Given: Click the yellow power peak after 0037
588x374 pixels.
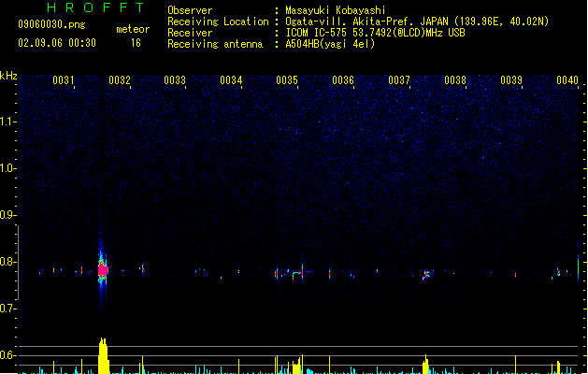Looking at the screenshot, I should (x=425, y=364).
